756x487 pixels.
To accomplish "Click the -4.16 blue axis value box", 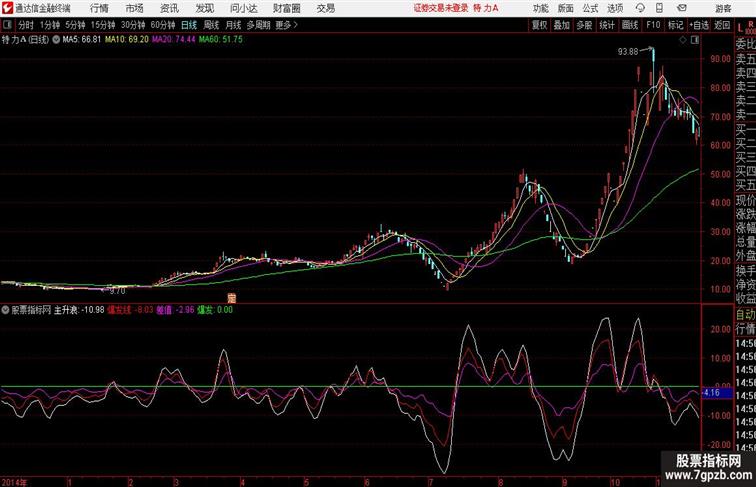I will (x=717, y=393).
